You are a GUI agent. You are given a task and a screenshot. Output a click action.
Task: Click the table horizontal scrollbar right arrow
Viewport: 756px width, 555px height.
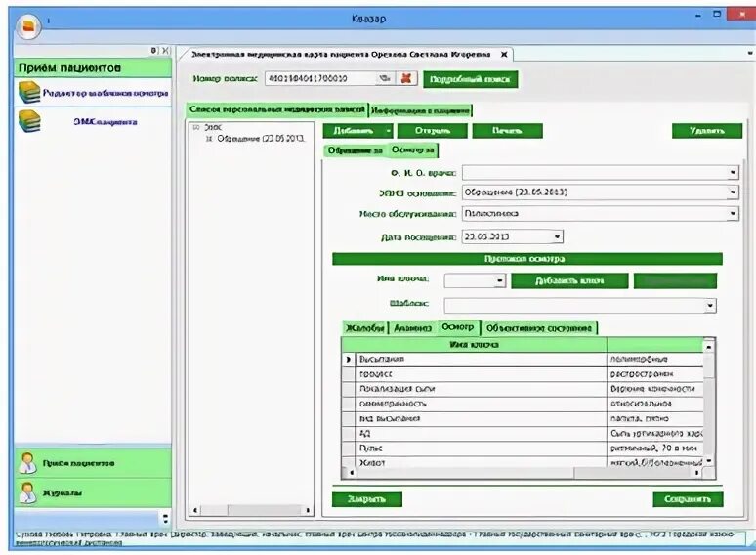click(x=697, y=473)
